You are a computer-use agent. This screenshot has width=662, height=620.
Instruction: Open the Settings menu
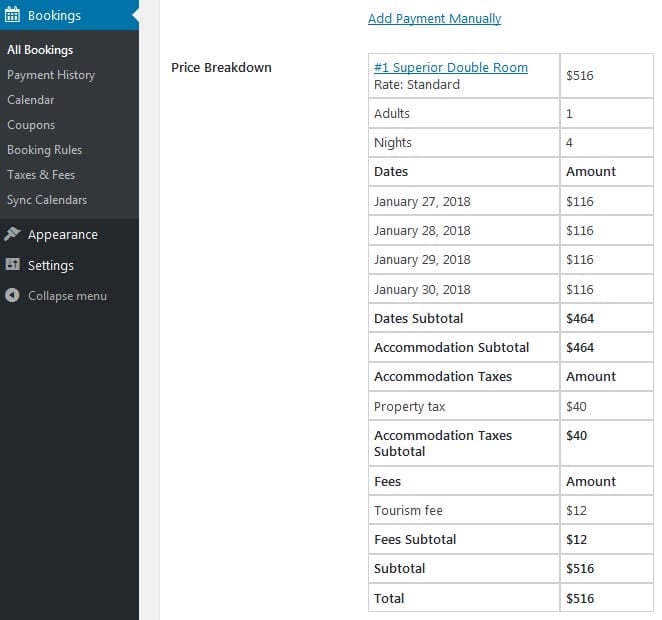tap(51, 265)
